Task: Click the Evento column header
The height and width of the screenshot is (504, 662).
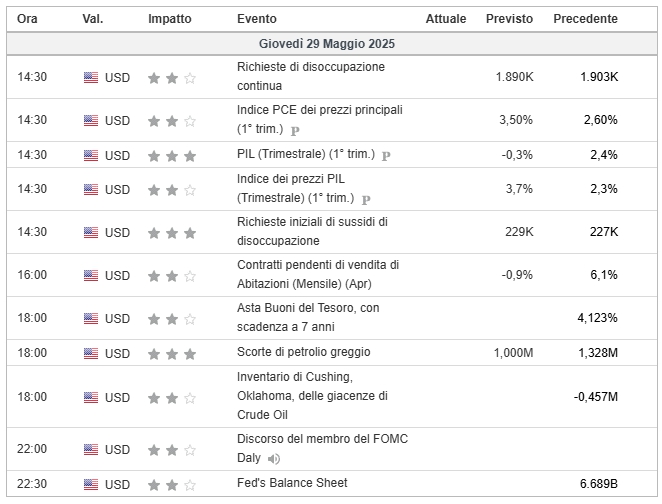Action: (257, 19)
